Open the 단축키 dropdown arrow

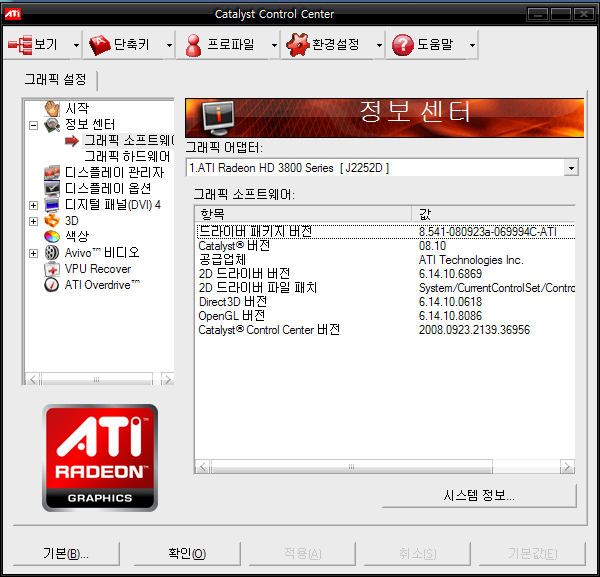(169, 45)
